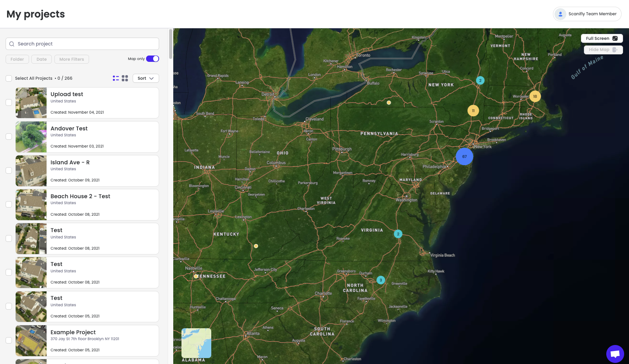This screenshot has height=364, width=629.
Task: Click 'Created: October 09, 2021' text
Action: click(75, 180)
